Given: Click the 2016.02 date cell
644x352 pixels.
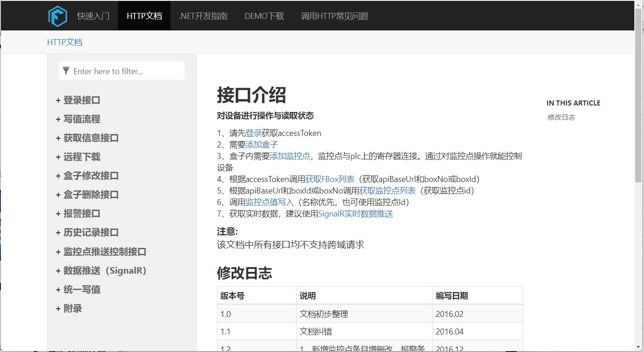Looking at the screenshot, I should click(x=478, y=314).
